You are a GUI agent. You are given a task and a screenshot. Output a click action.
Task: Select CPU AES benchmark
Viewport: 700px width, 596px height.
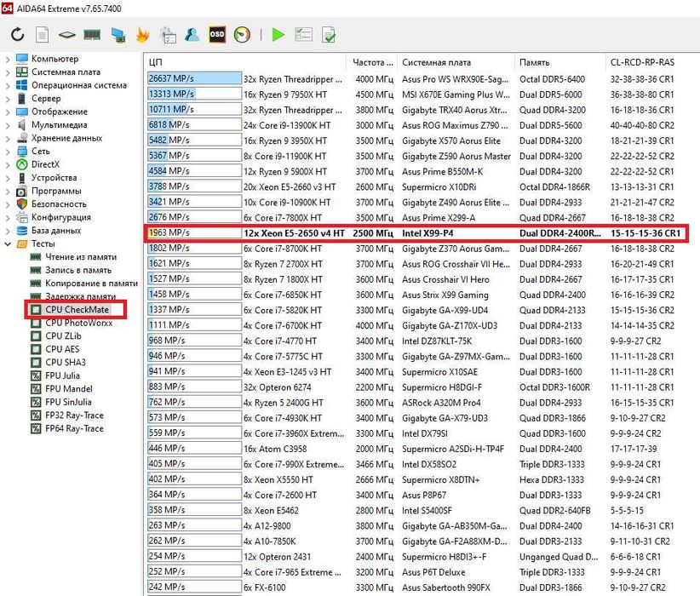point(62,349)
